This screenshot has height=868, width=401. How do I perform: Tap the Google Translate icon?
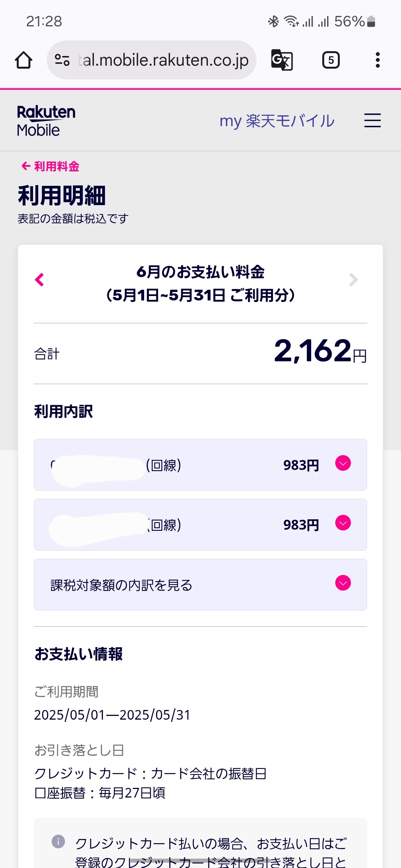[x=282, y=60]
